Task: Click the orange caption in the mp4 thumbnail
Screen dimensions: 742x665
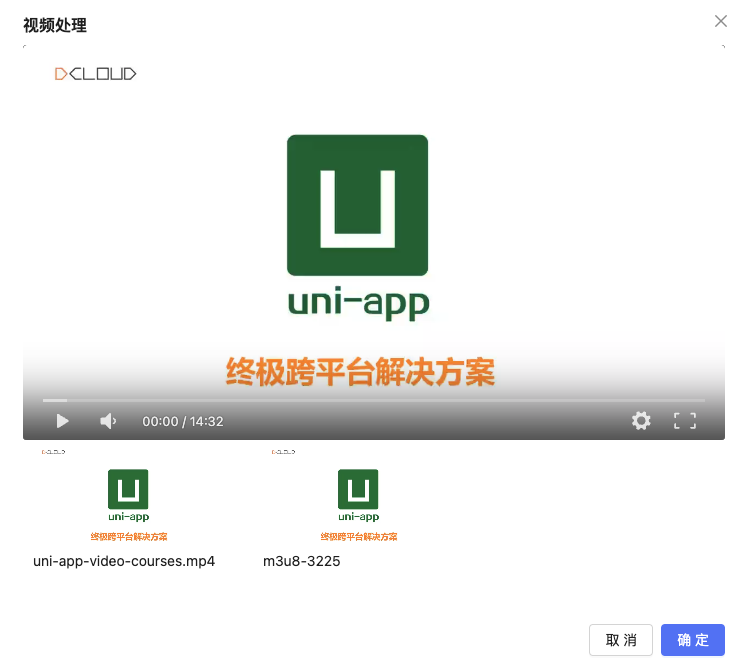Action: [x=129, y=536]
